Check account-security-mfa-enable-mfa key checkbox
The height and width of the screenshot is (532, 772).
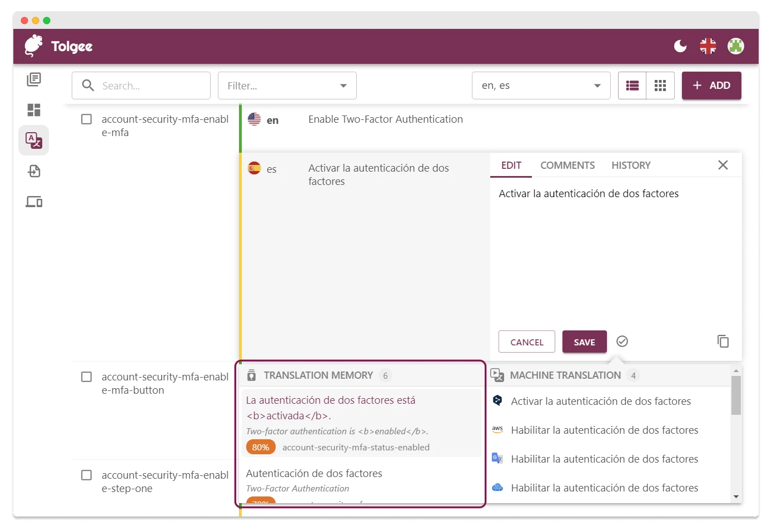point(87,119)
